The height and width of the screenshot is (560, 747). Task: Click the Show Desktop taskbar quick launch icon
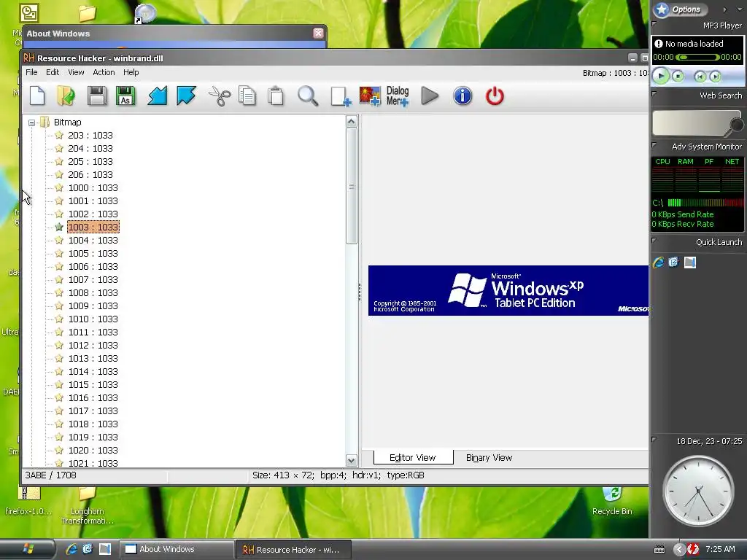coord(105,549)
